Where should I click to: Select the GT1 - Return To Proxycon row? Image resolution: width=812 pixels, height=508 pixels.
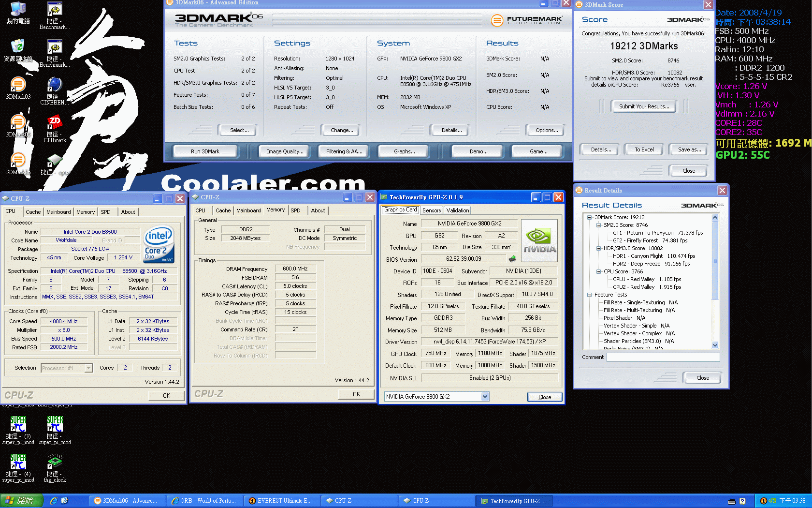click(658, 233)
